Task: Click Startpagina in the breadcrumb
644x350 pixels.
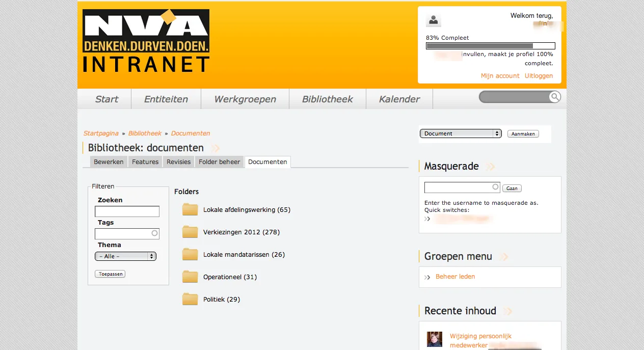Action: (101, 133)
